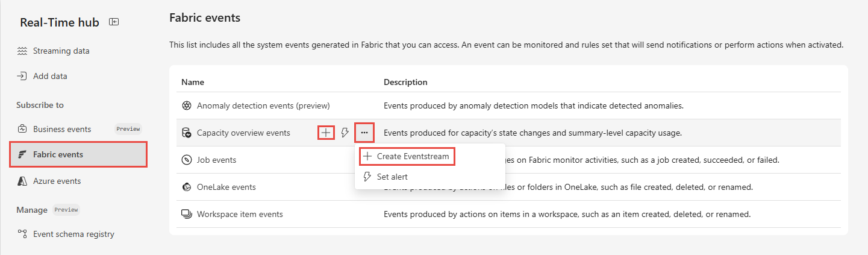Select Fabric events in the sidebar
The height and width of the screenshot is (255, 868).
point(78,154)
